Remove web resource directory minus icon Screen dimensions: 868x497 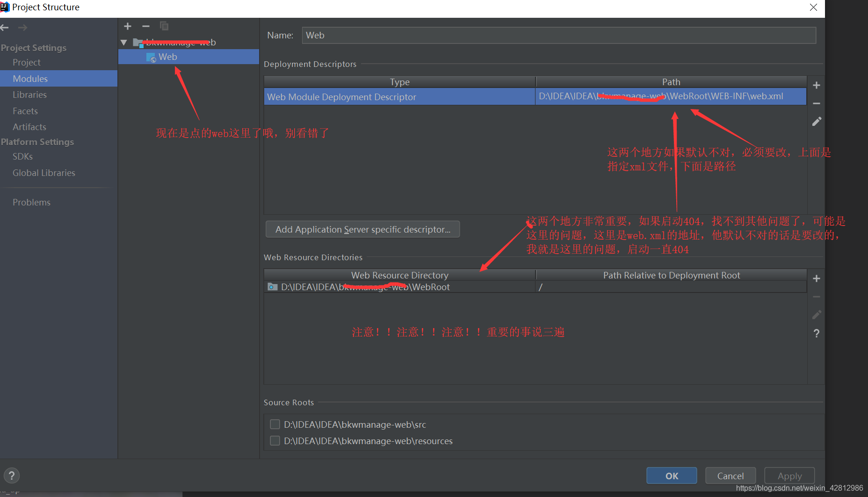coord(817,297)
